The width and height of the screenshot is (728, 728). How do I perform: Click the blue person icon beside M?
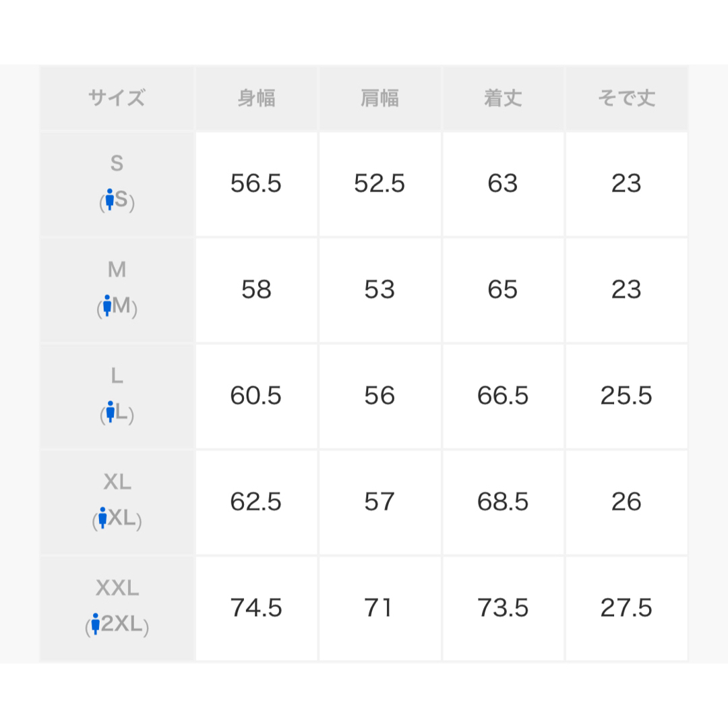click(107, 305)
